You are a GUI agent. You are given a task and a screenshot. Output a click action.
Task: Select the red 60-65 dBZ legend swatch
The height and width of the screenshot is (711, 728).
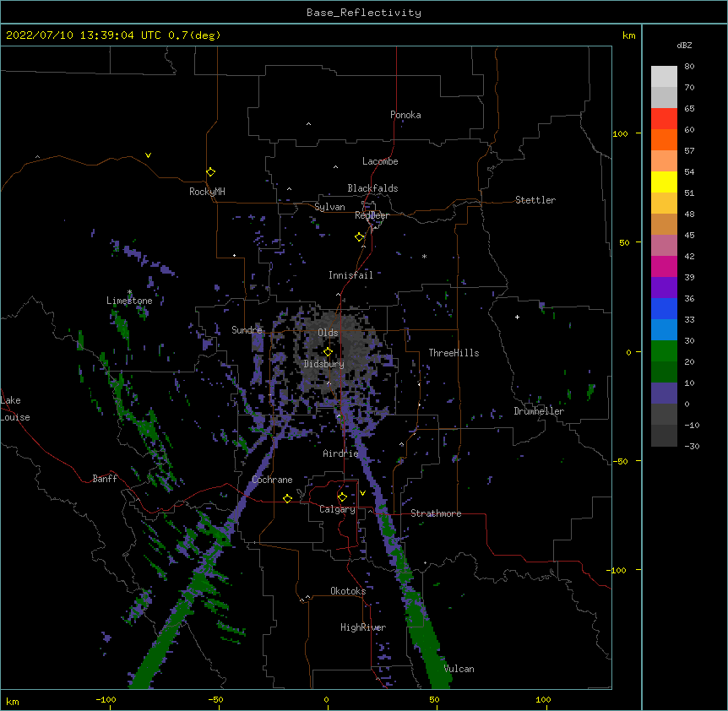(x=664, y=118)
